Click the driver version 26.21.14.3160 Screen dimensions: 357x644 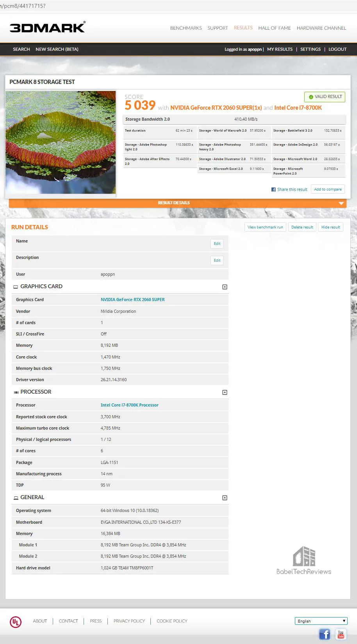(x=114, y=380)
